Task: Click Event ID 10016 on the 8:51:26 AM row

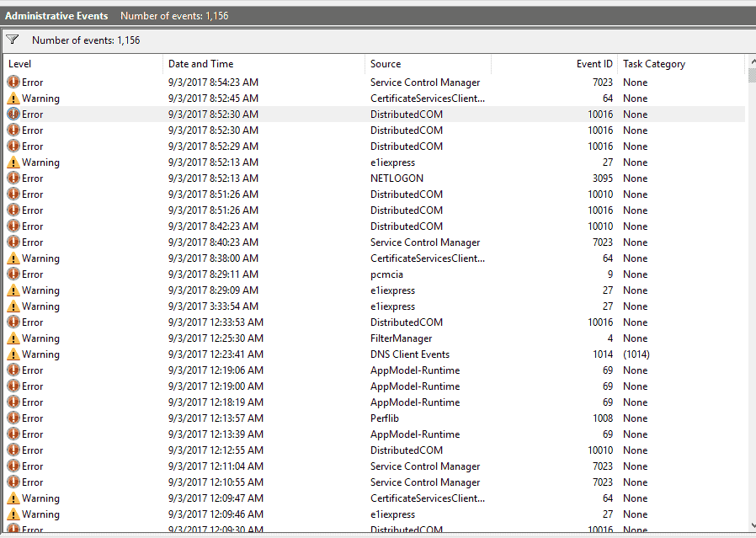Action: tap(600, 210)
